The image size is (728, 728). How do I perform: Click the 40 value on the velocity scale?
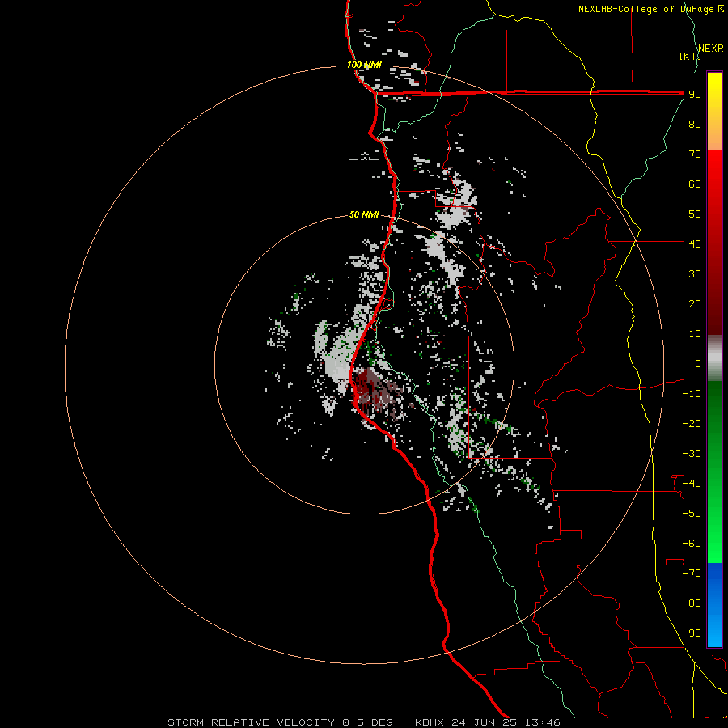(x=695, y=243)
